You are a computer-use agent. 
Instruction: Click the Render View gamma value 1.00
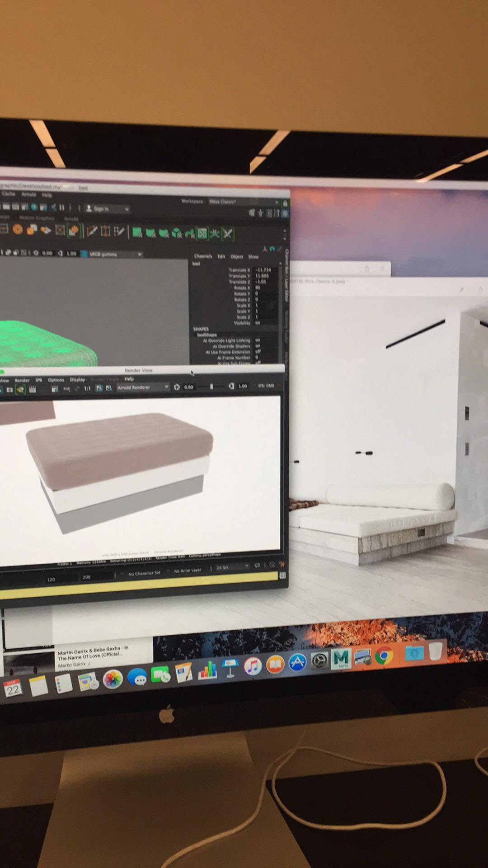(243, 386)
